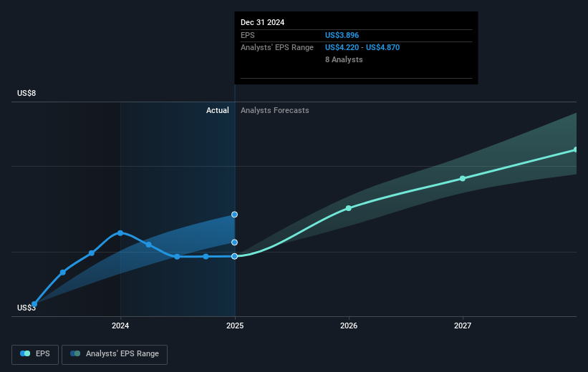Image resolution: width=588 pixels, height=372 pixels.
Task: Click the 2026 forecast EPS data point
Action: 349,208
